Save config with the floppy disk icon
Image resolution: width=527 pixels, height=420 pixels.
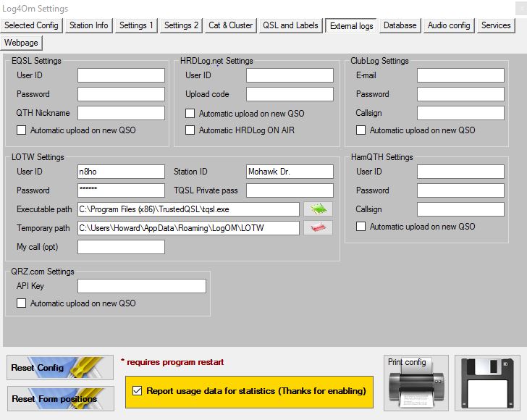click(x=487, y=382)
